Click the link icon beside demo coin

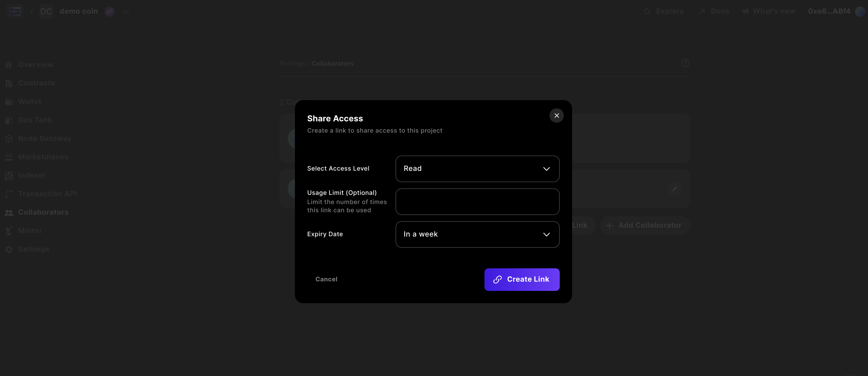[109, 11]
